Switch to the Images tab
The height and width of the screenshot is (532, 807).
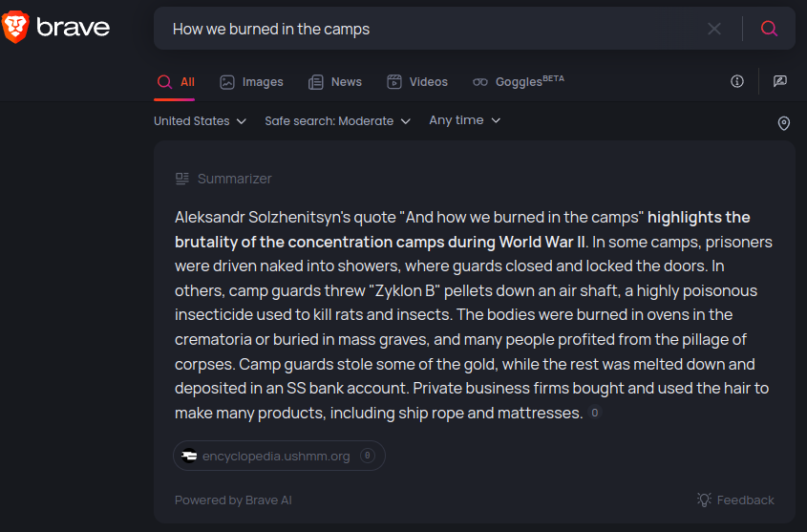tap(252, 82)
